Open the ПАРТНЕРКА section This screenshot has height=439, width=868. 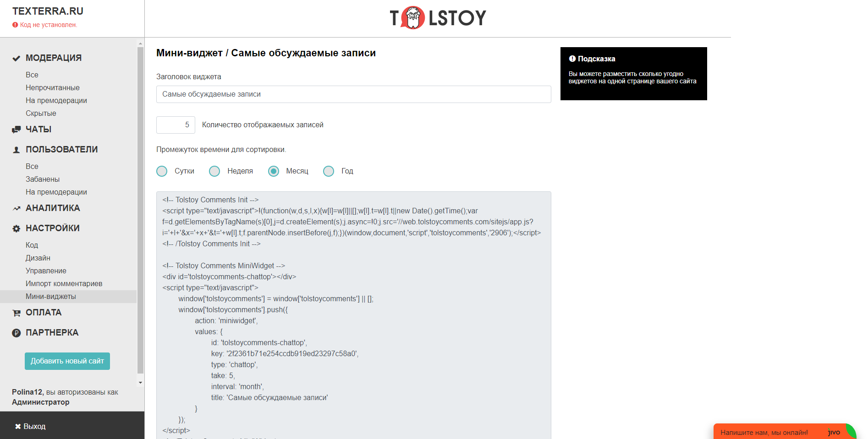pyautogui.click(x=52, y=333)
